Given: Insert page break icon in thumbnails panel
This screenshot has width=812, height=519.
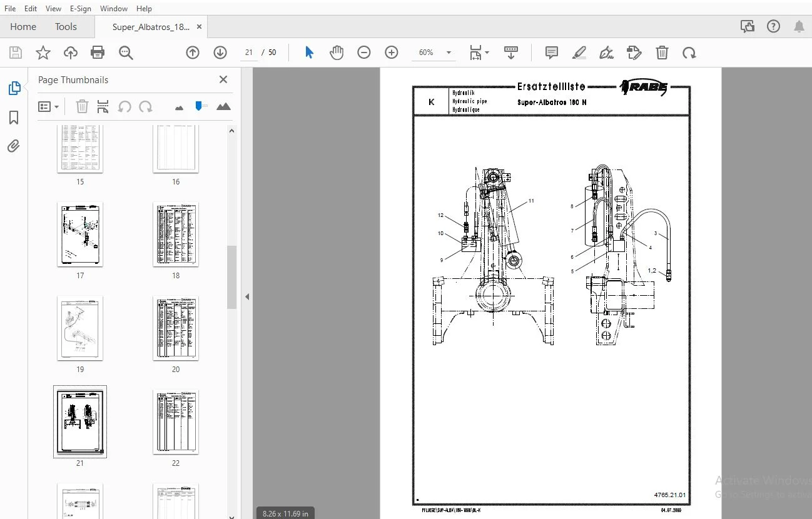Looking at the screenshot, I should click(103, 107).
